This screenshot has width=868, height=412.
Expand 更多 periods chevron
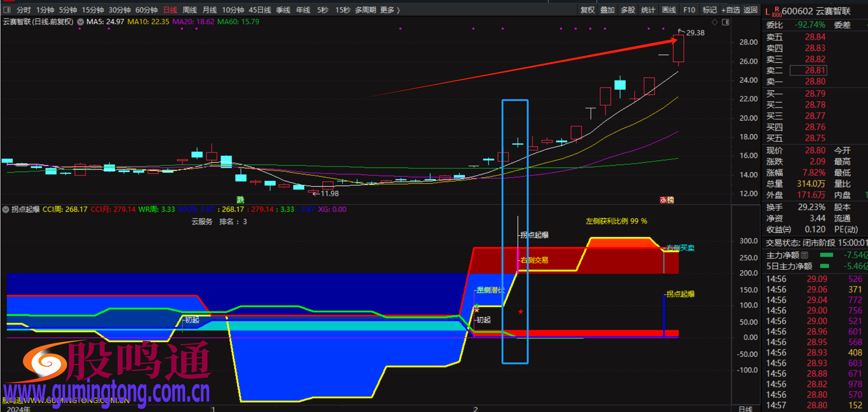pyautogui.click(x=398, y=10)
